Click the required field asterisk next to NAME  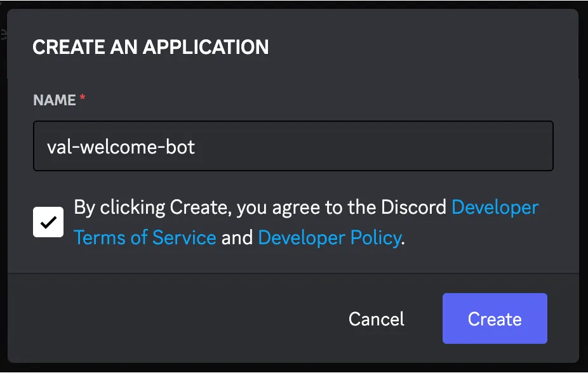[x=82, y=97]
